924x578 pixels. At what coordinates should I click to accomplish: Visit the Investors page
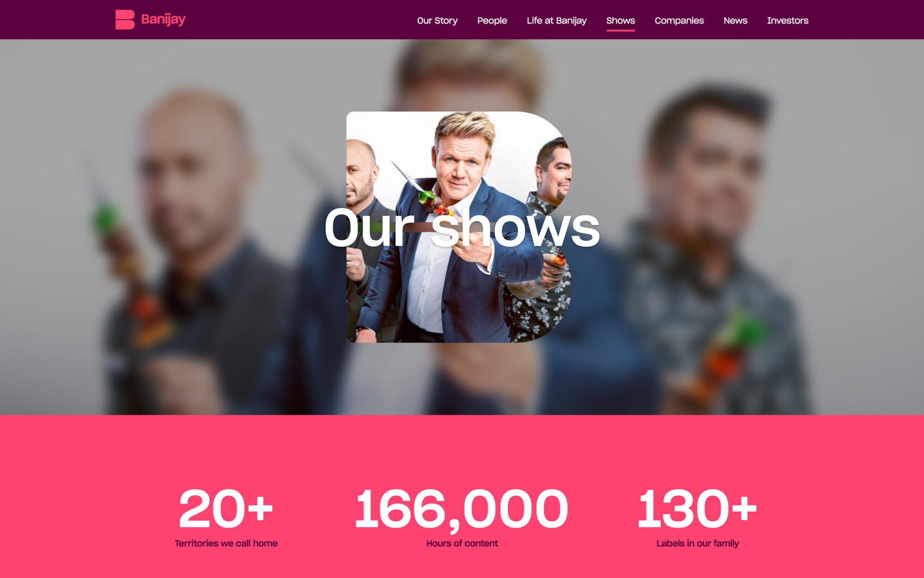tap(787, 20)
